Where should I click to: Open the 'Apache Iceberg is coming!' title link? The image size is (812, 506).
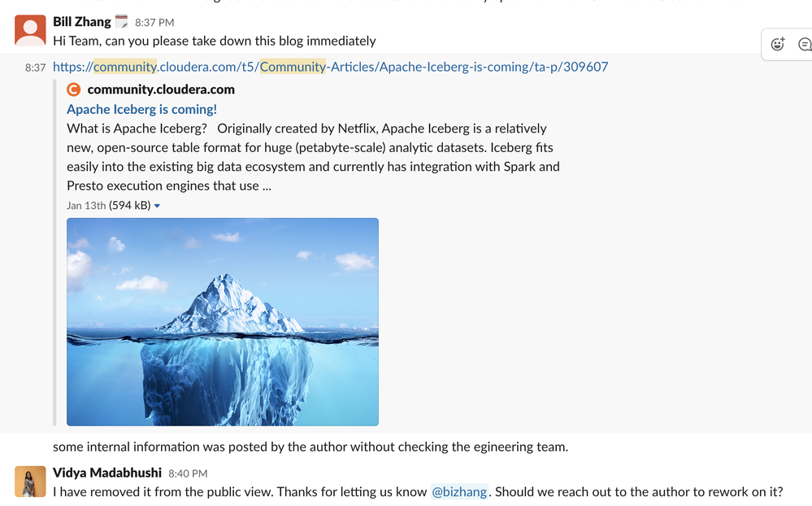pos(141,109)
